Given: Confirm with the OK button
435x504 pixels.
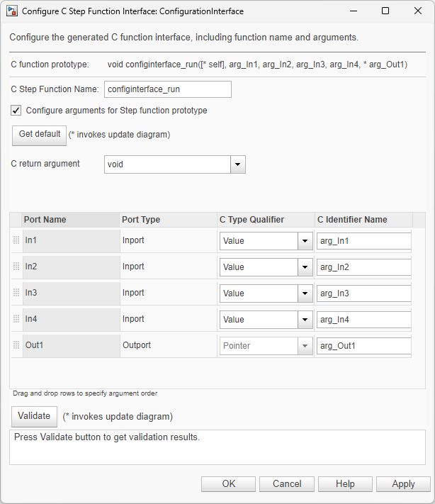Looking at the screenshot, I should click(x=228, y=483).
